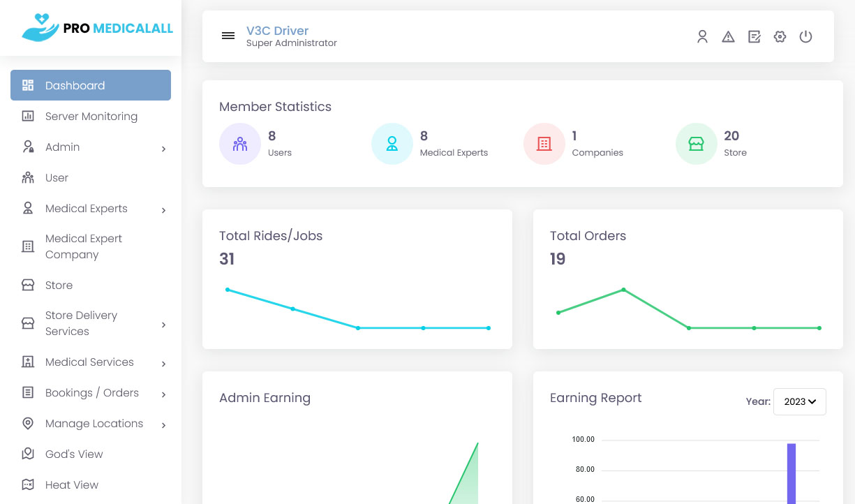Expand the Medical Services chevron

point(163,364)
